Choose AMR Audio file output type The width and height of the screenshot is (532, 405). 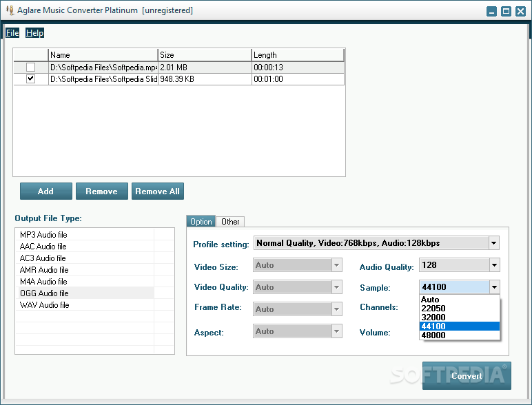(85, 270)
